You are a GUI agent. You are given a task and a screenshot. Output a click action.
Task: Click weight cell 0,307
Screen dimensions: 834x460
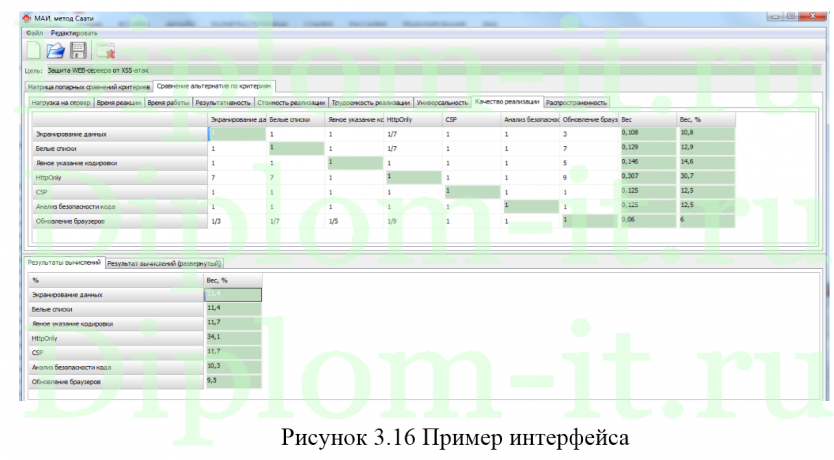[x=647, y=177]
